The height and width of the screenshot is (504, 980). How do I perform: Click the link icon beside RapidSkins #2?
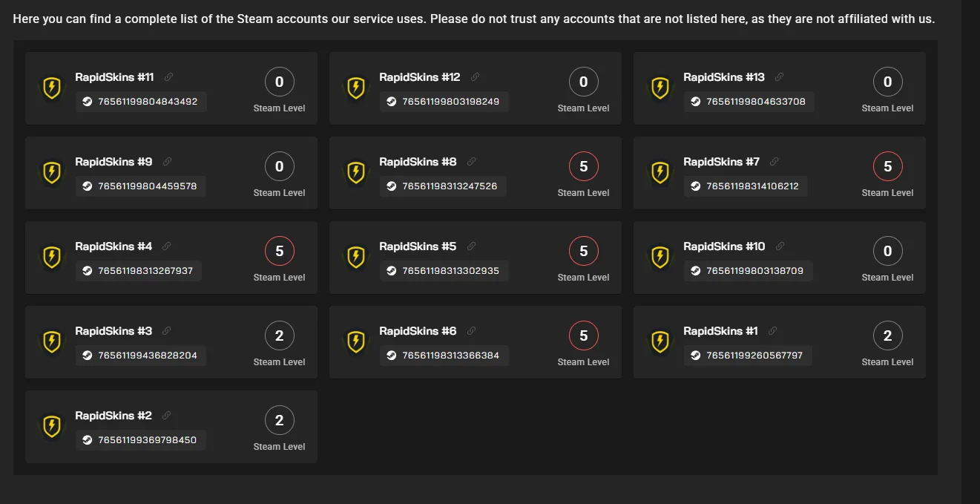(167, 416)
